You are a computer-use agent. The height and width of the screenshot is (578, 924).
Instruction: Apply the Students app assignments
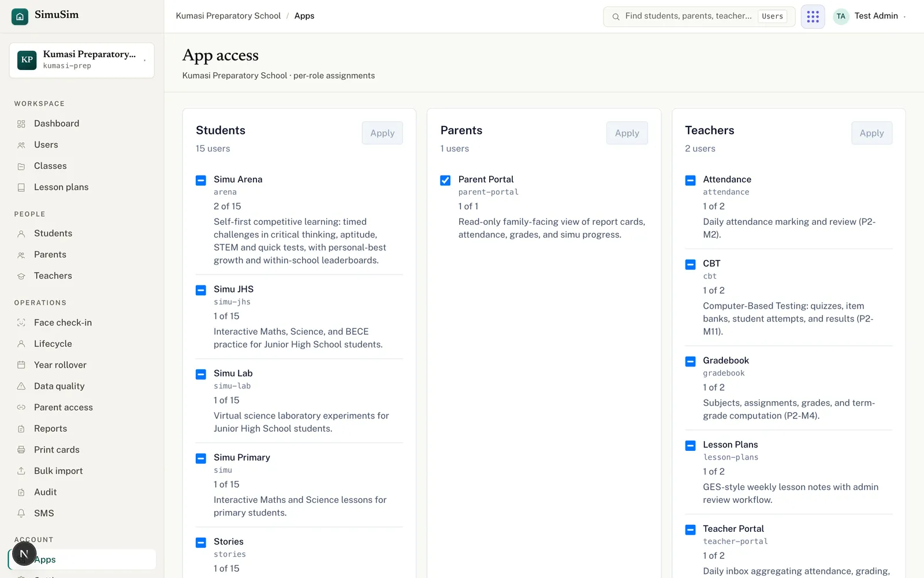tap(382, 133)
